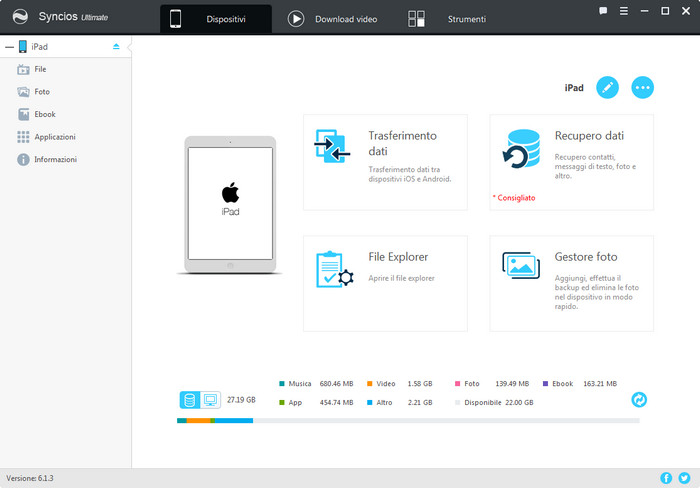Click the 27.19 GB total capacity text
Viewport: 700px width, 488px height.
point(241,400)
